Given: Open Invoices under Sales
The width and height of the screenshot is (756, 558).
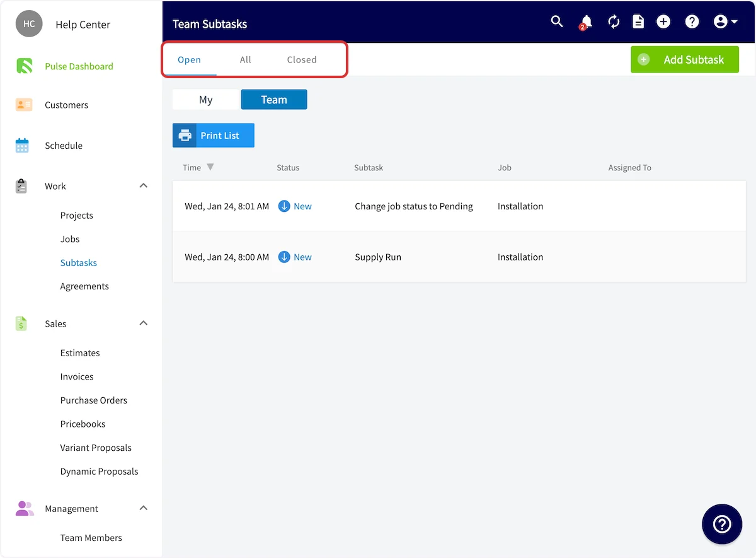Looking at the screenshot, I should pos(77,377).
